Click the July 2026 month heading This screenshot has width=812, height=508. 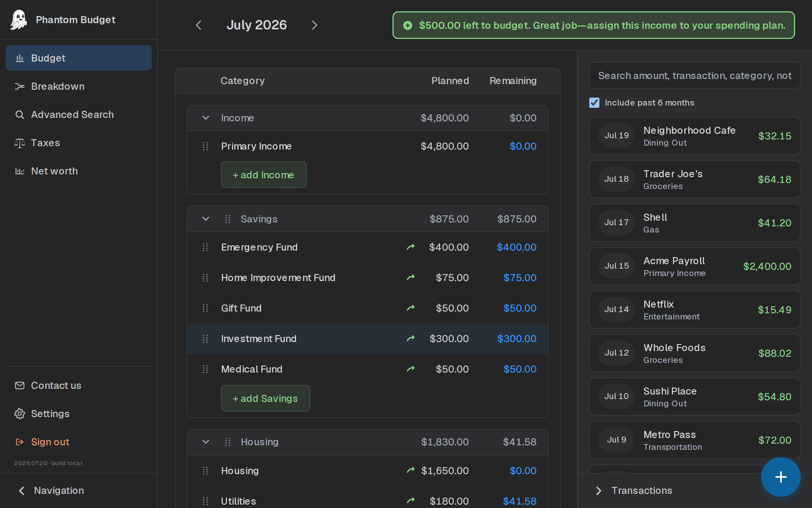tap(257, 25)
